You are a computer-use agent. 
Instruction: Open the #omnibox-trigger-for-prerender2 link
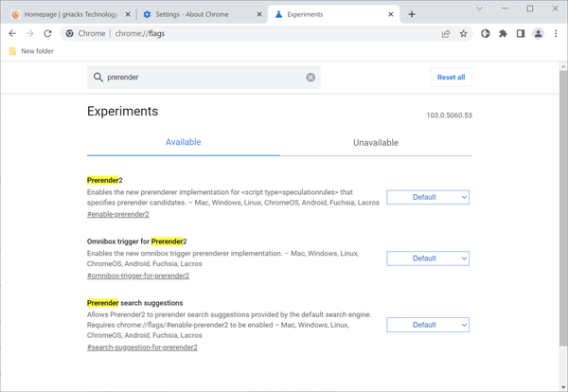click(x=137, y=276)
